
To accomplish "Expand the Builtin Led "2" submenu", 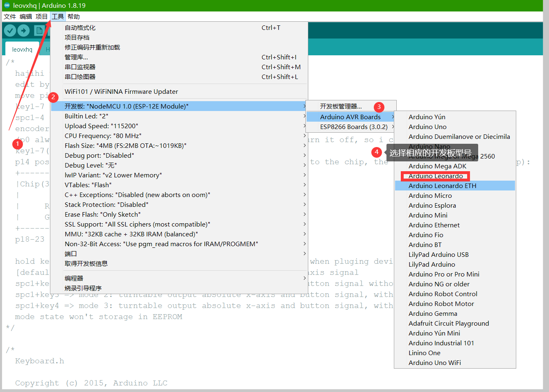I will click(179, 116).
